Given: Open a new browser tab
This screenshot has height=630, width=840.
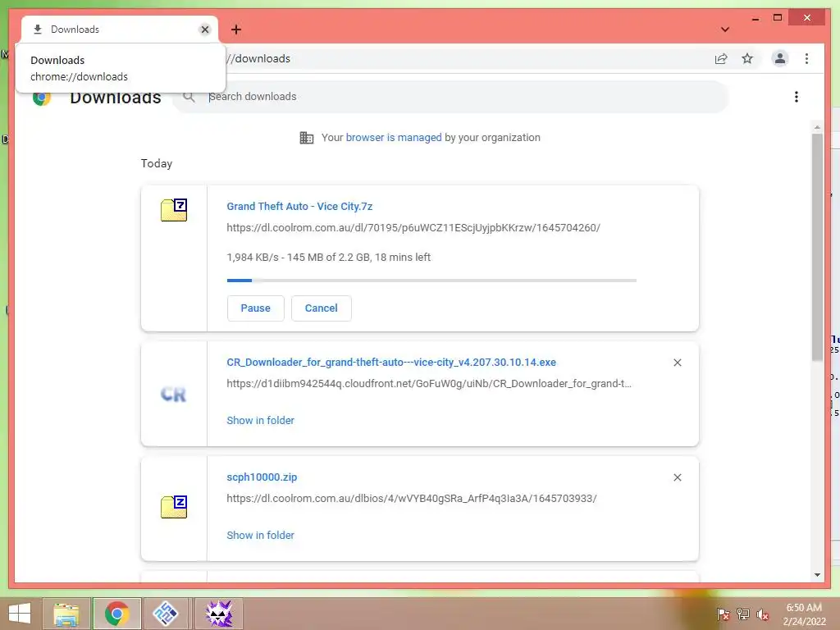Looking at the screenshot, I should 235,30.
